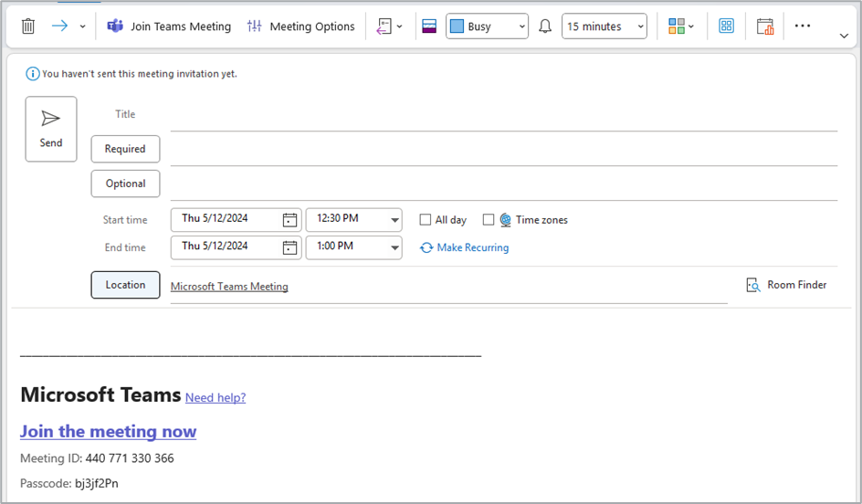Expand the ribbon with the chevron
Image resolution: width=862 pixels, height=504 pixels.
coord(844,37)
